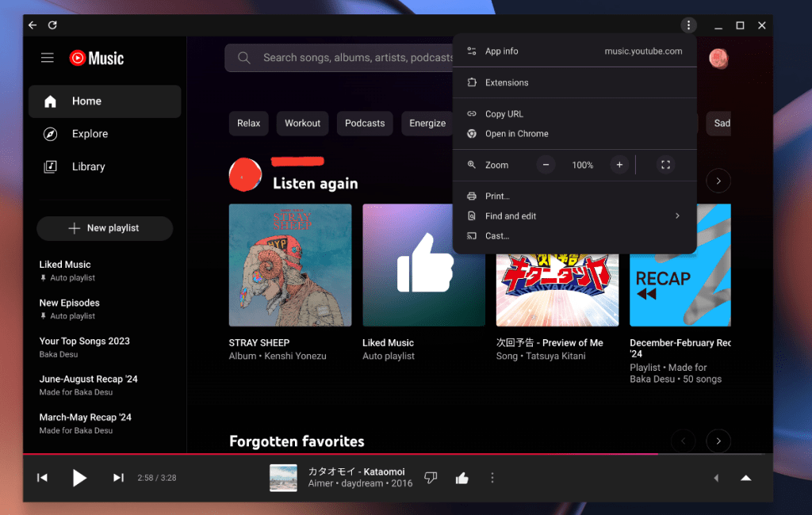Choose Open in Chrome
The width and height of the screenshot is (812, 515).
[574, 134]
